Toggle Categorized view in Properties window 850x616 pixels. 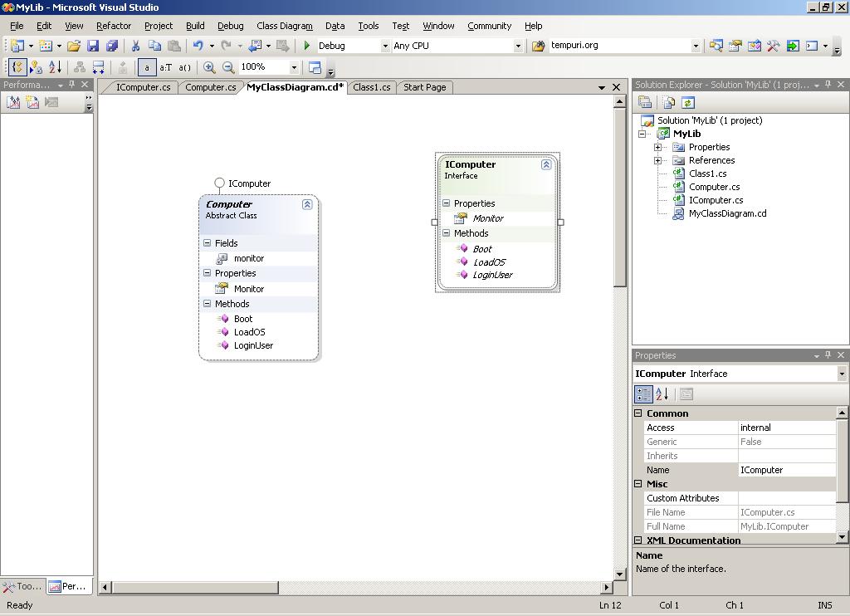click(x=643, y=394)
